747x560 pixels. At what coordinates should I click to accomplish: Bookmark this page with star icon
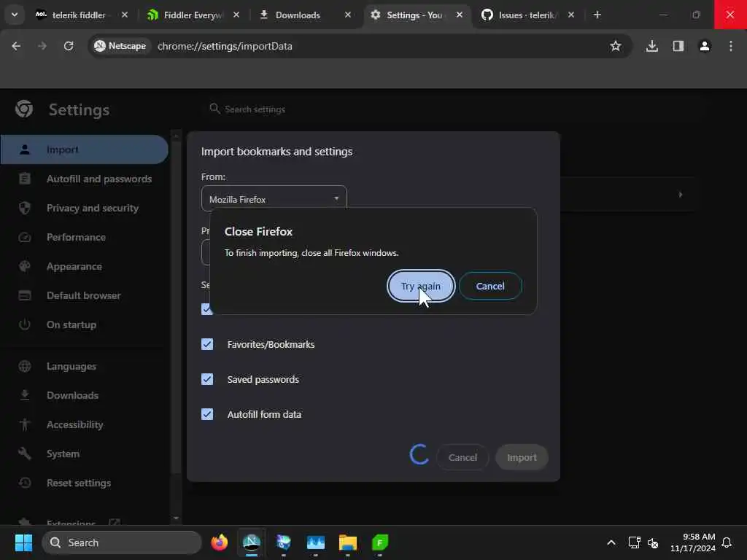click(616, 46)
